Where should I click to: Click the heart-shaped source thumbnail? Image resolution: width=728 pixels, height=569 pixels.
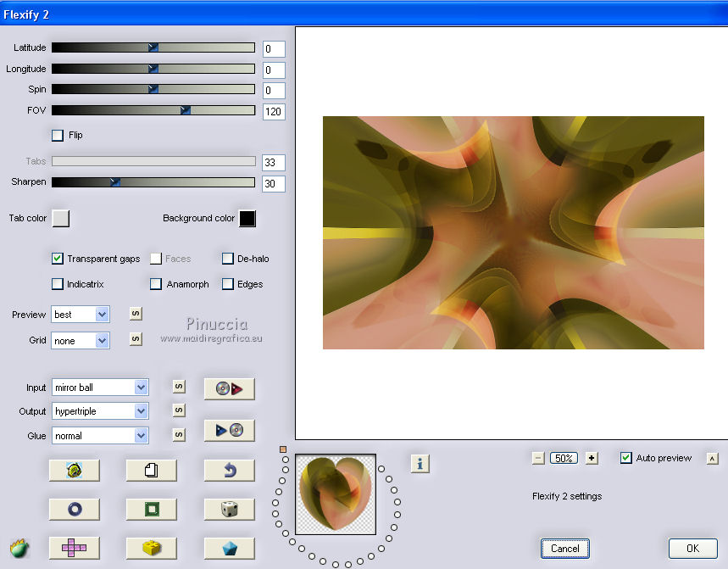click(x=336, y=494)
